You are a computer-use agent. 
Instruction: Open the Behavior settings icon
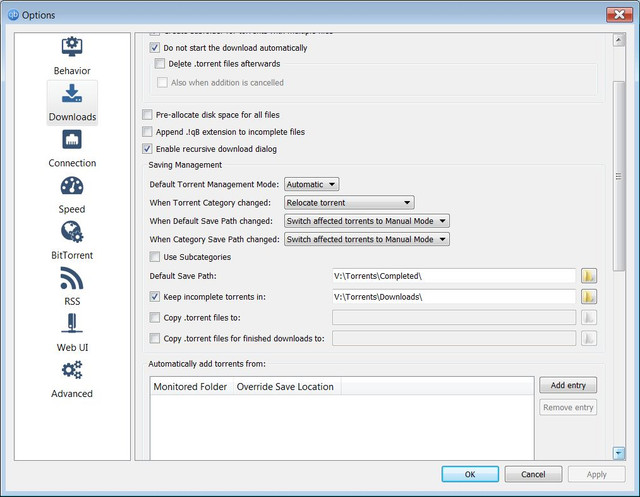point(72,47)
